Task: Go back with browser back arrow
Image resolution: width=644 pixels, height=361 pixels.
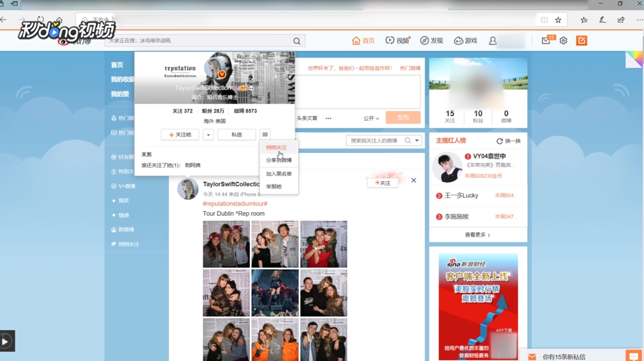Action: 3,20
